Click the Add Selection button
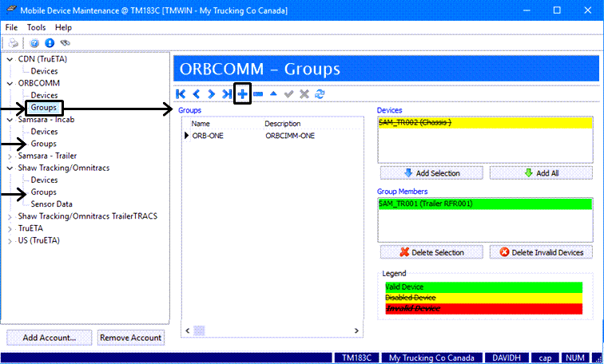This screenshot has height=364, width=604. pos(432,173)
